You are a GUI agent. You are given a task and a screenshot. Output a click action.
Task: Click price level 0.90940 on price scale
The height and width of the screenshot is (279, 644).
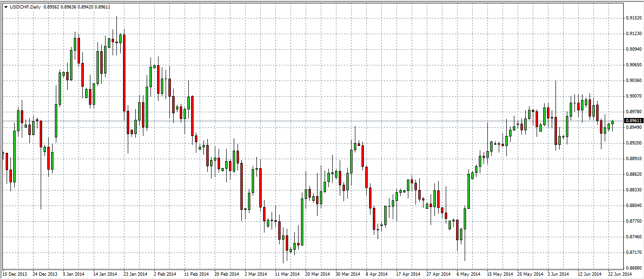(634, 49)
